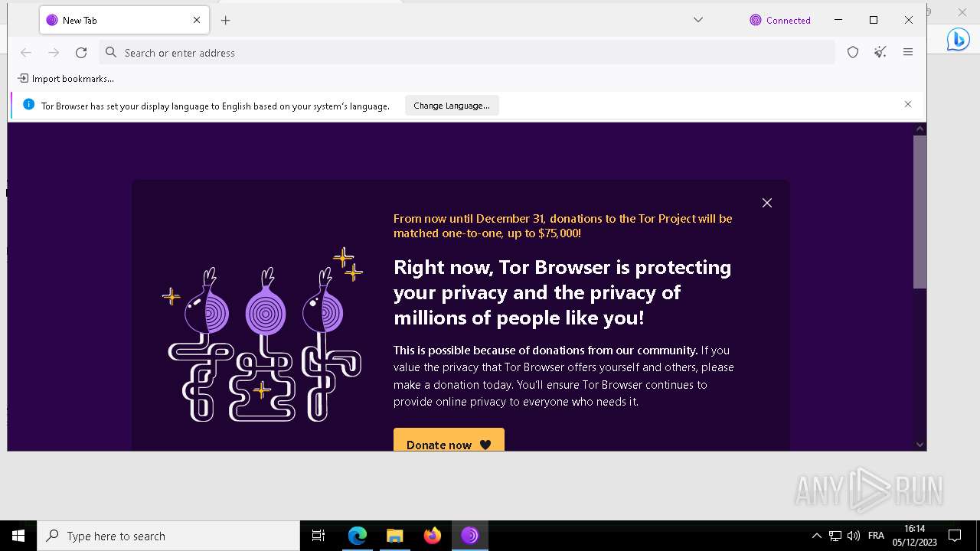The width and height of the screenshot is (980, 551).
Task: Open the hamburger application menu
Action: pyautogui.click(x=908, y=53)
